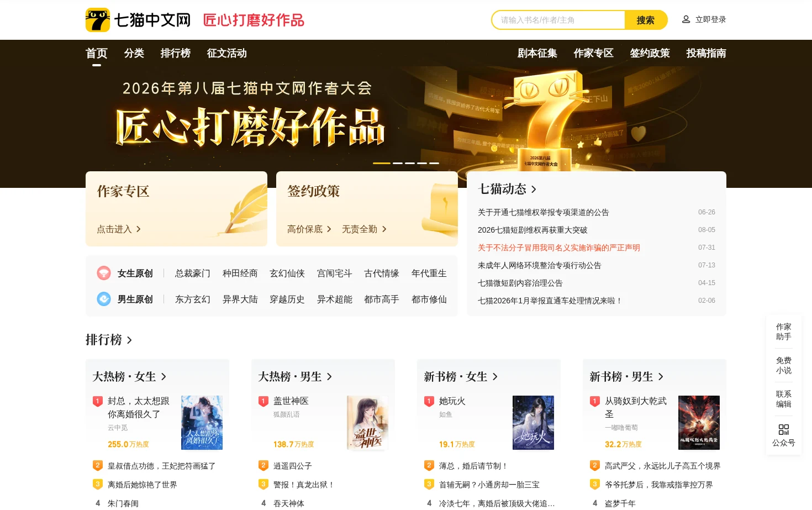The width and height of the screenshot is (812, 510).
Task: Open 投稿指南 navigation item
Action: pos(706,53)
